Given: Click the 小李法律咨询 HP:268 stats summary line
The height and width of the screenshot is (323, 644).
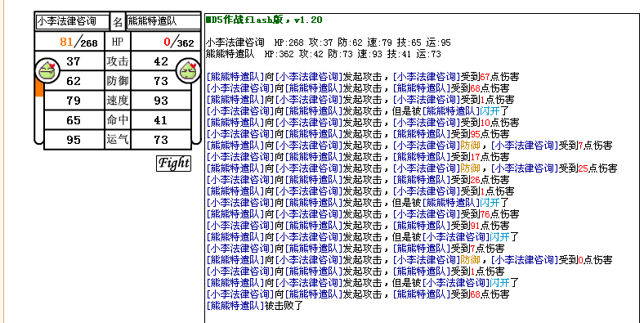Looking at the screenshot, I should [x=329, y=43].
